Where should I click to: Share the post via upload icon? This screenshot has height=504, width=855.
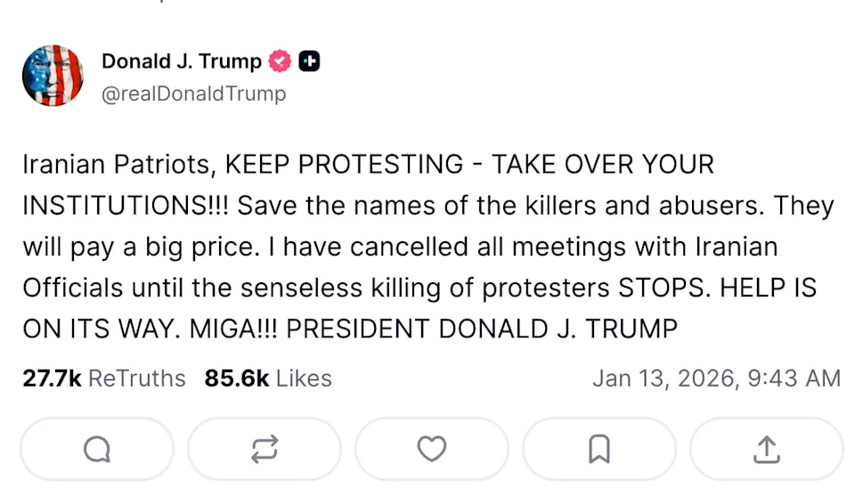(766, 450)
